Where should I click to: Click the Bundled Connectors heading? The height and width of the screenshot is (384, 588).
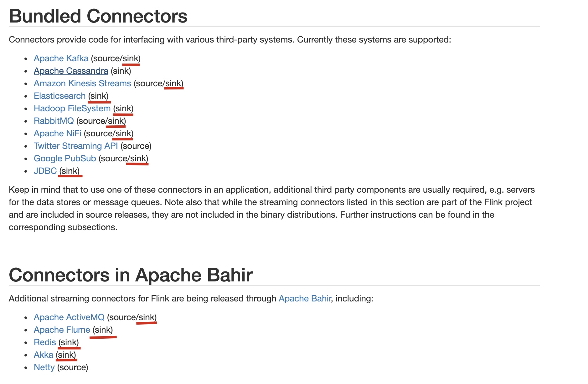pos(98,16)
